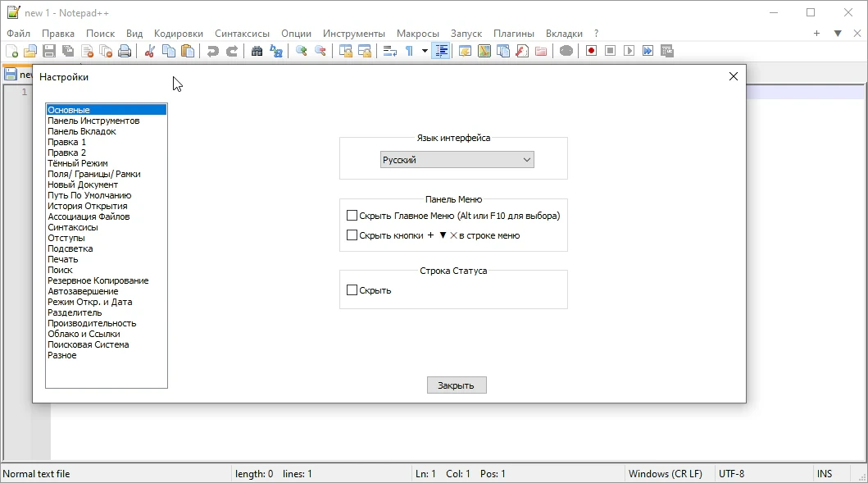
Task: Click UTF-8 in status bar
Action: click(x=731, y=474)
